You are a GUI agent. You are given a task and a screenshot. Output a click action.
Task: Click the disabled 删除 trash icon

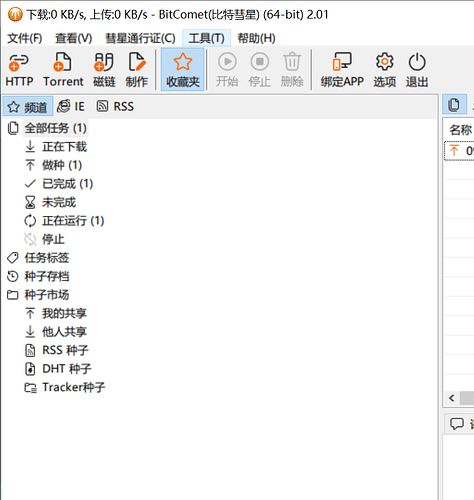[x=292, y=69]
